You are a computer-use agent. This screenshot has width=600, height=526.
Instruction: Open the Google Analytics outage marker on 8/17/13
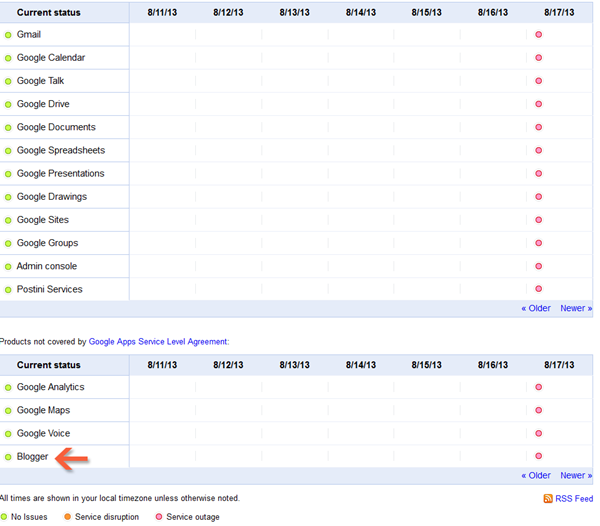tap(538, 387)
